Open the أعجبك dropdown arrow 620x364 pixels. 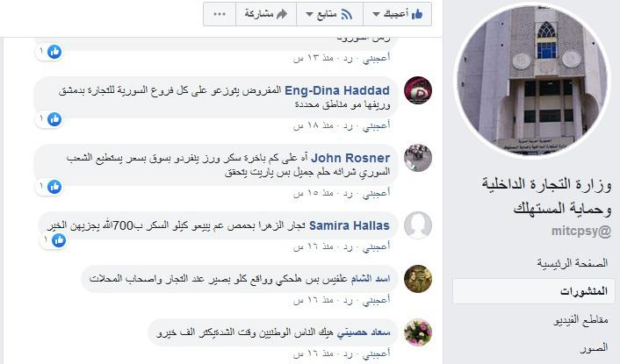pyautogui.click(x=376, y=15)
